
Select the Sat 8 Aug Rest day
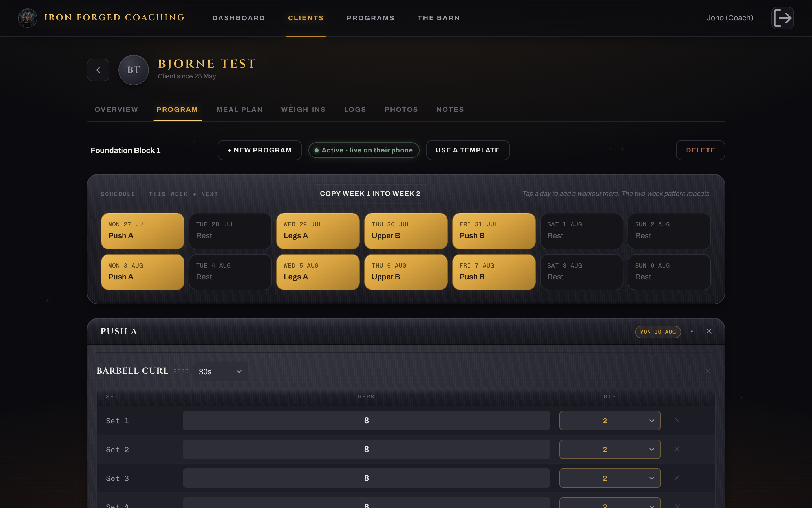(x=581, y=272)
